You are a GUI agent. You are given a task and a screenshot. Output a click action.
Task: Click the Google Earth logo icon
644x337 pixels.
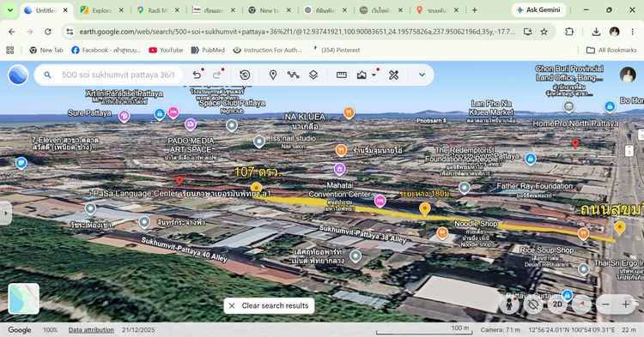coord(18,75)
